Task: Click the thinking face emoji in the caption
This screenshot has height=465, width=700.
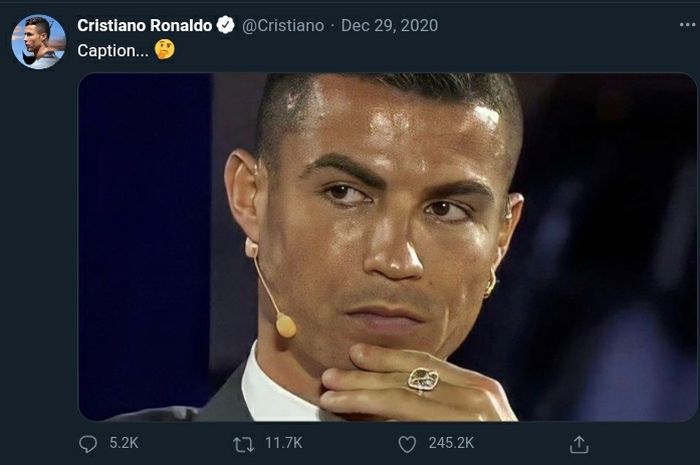Action: (x=165, y=49)
